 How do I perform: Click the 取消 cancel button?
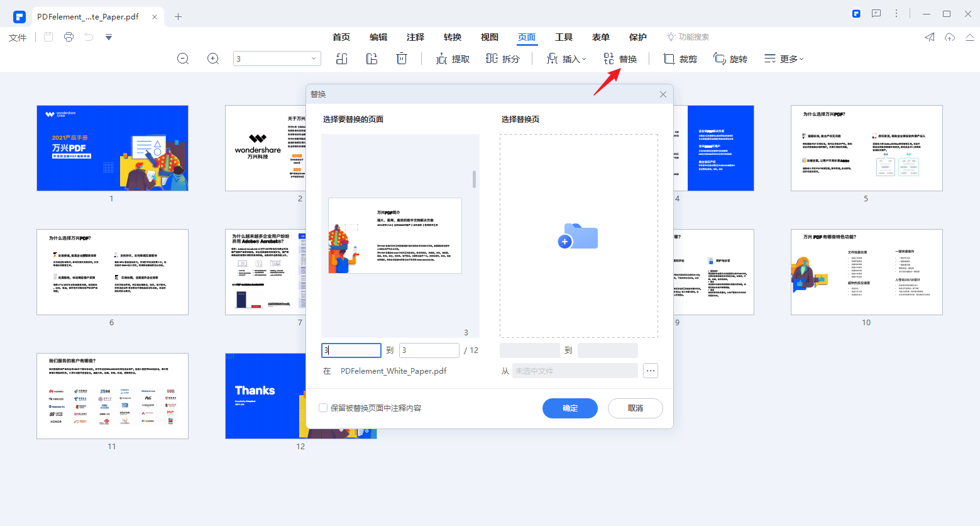635,408
